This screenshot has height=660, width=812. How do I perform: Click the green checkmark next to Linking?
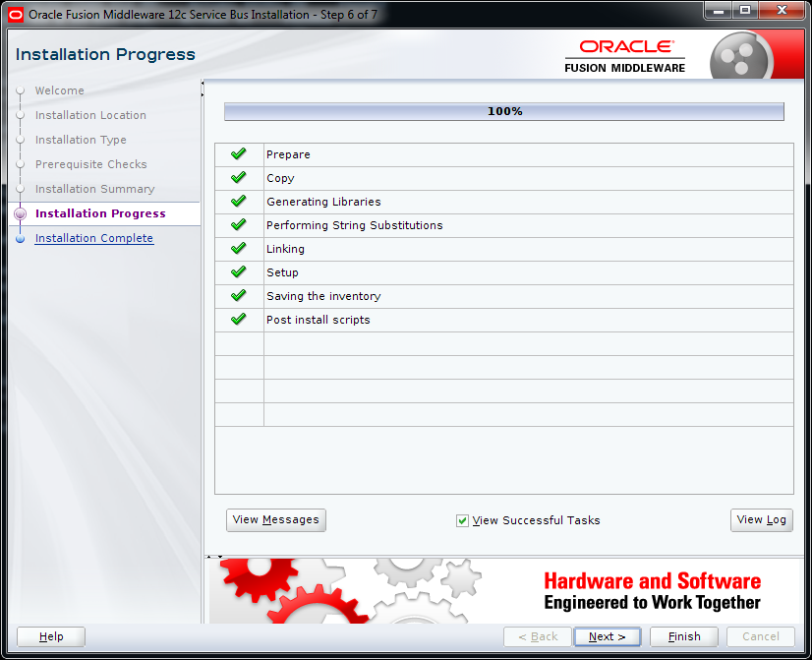(x=238, y=248)
